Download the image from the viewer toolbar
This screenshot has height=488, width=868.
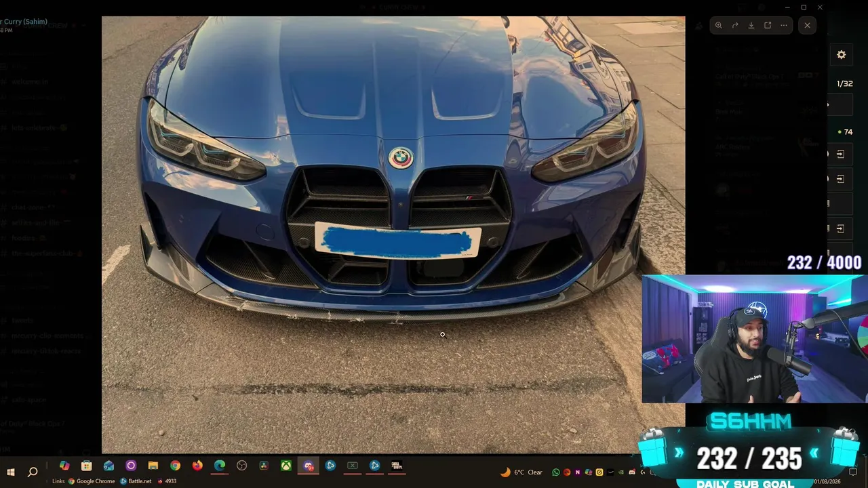(751, 25)
